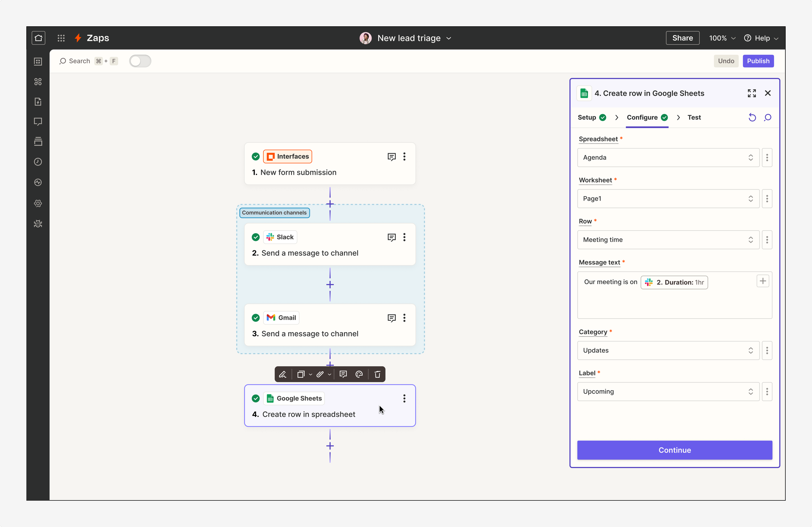Click the refresh fields icon in panel

(x=752, y=117)
